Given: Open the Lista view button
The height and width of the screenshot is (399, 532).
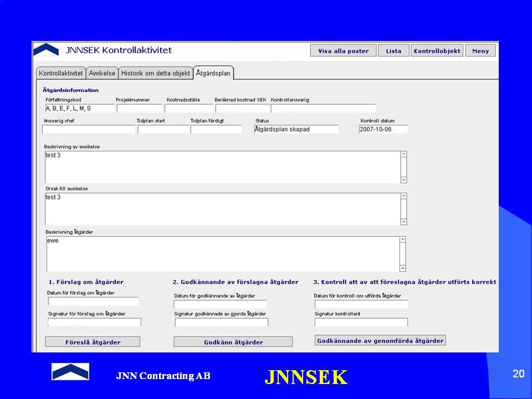Looking at the screenshot, I should [x=393, y=51].
